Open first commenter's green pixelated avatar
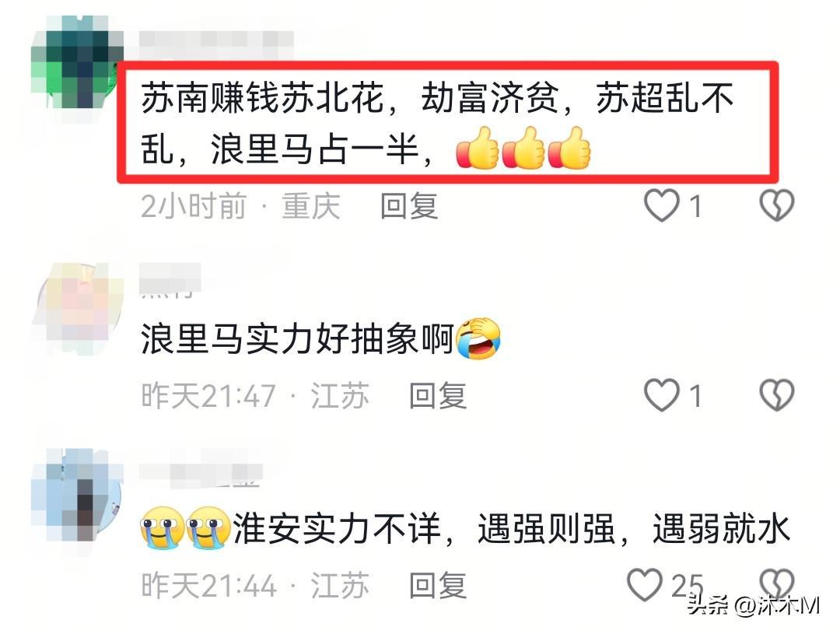840x634 pixels. pos(76,63)
